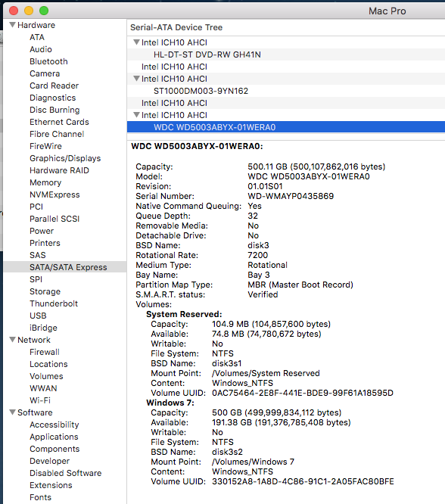Collapse the Network section triangle
The width and height of the screenshot is (445, 504).
coord(13,340)
